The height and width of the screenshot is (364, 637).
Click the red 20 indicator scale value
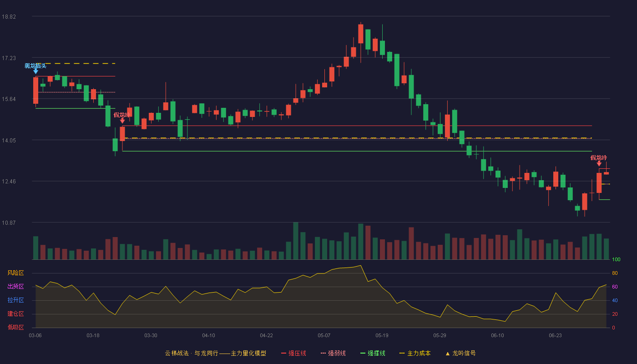pos(615,314)
